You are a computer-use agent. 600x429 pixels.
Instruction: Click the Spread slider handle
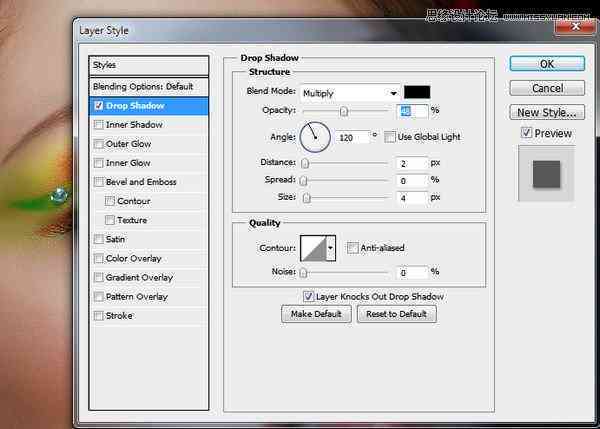(x=303, y=181)
